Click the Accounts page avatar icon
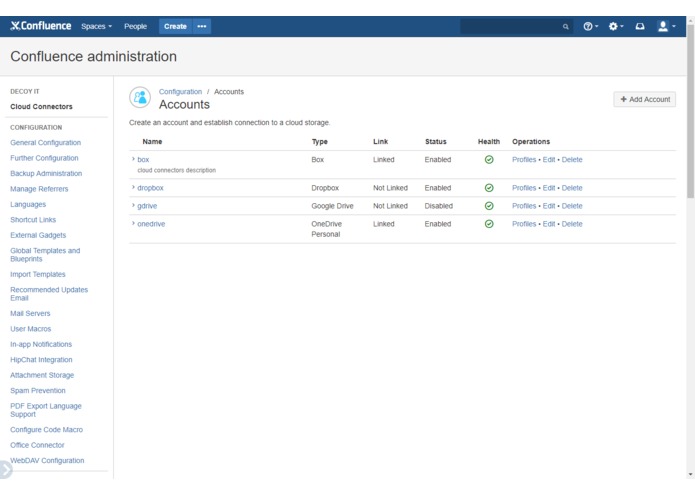The image size is (695, 494). click(140, 97)
